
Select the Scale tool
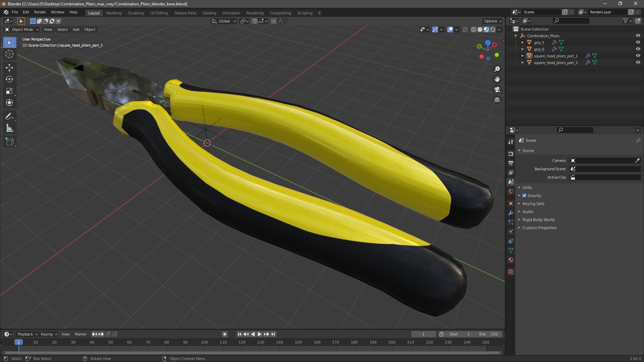(9, 91)
